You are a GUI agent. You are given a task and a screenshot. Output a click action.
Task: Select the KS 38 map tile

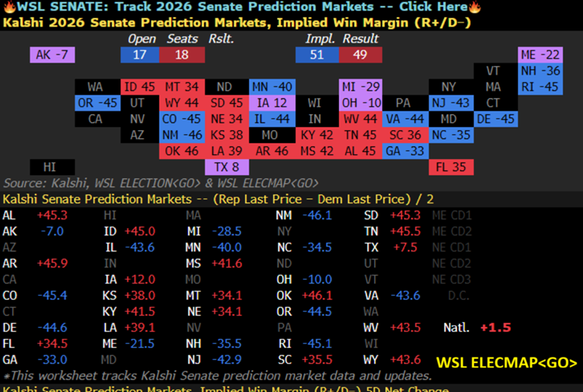tap(226, 135)
